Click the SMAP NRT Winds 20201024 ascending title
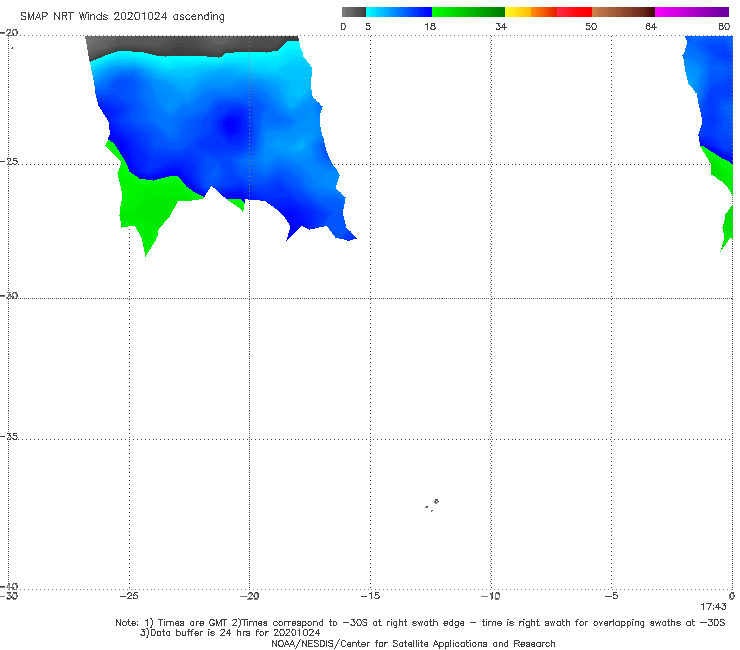Image resolution: width=740 pixels, height=650 pixels. (x=122, y=17)
